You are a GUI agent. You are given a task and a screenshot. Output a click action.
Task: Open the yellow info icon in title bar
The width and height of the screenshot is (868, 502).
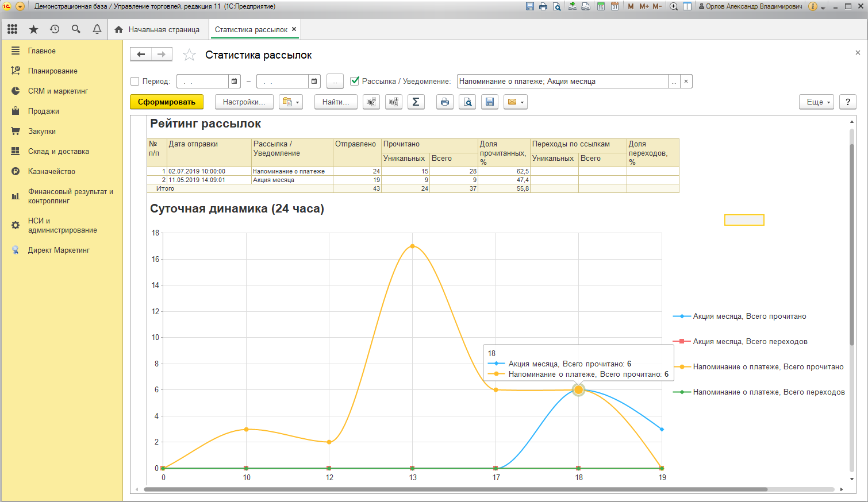812,6
